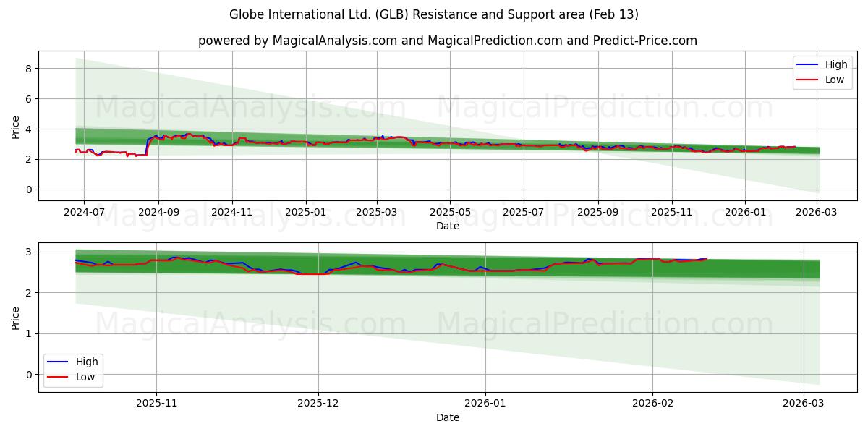Click the '2025-03' date tick label
868x434 pixels.
[x=377, y=213]
